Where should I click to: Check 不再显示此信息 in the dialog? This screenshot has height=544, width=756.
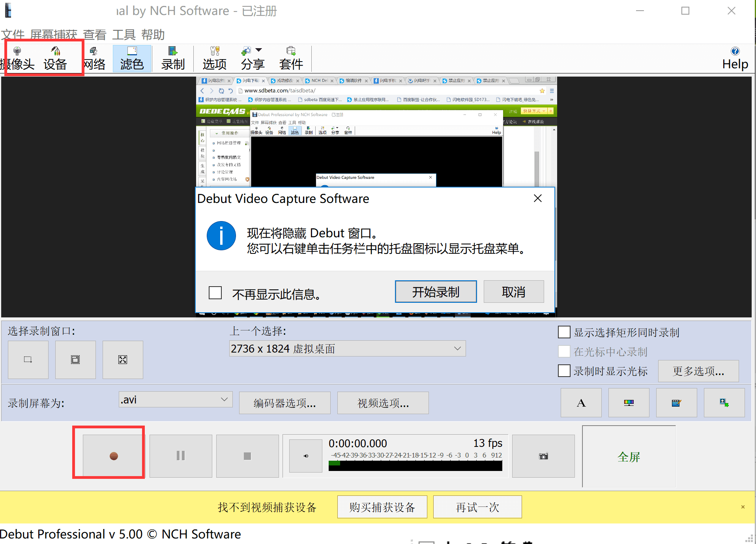215,293
